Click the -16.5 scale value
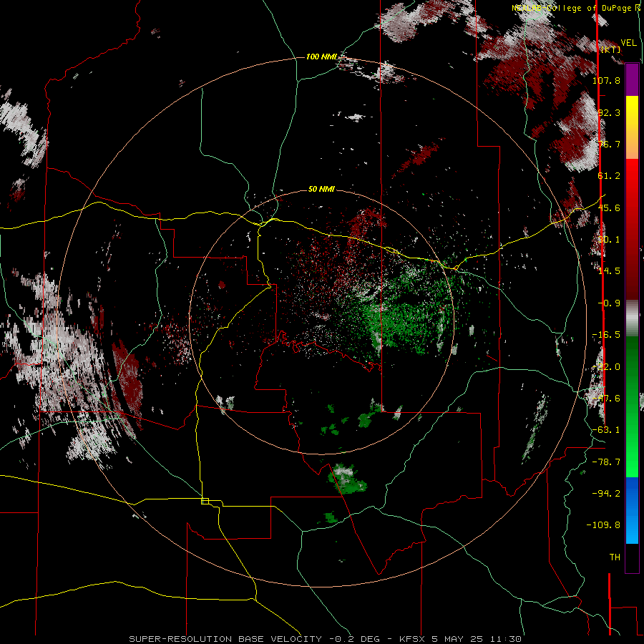This screenshot has width=644, height=644. pyautogui.click(x=606, y=335)
